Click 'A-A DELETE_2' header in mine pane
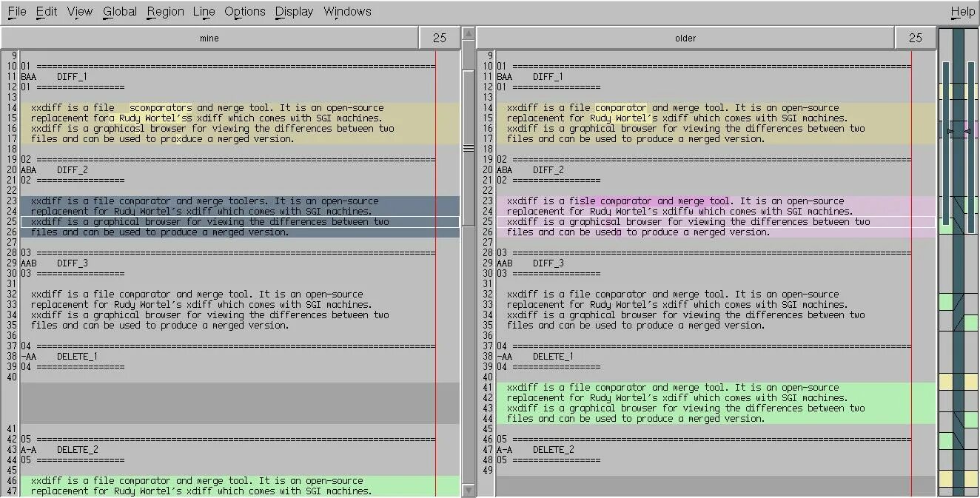This screenshot has height=498, width=980. (x=59, y=450)
